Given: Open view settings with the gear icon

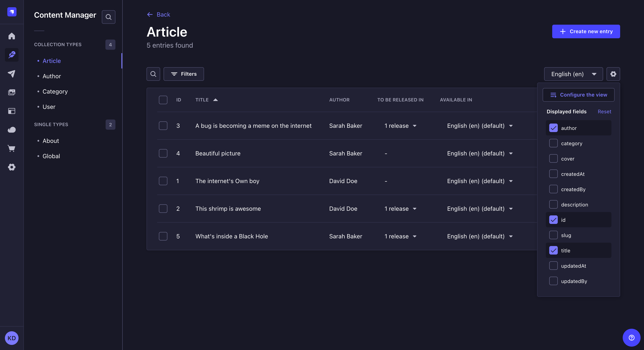Looking at the screenshot, I should (613, 74).
